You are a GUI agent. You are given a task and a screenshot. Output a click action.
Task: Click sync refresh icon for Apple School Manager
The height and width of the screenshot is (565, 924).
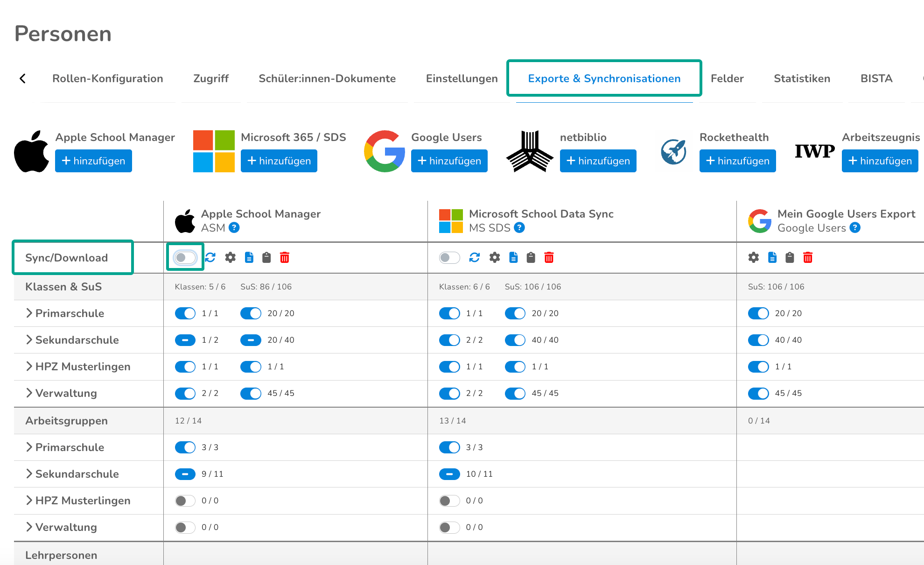tap(210, 257)
